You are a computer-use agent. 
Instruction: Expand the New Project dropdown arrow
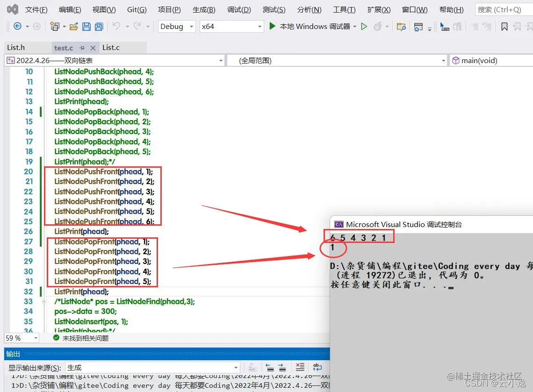pos(64,26)
